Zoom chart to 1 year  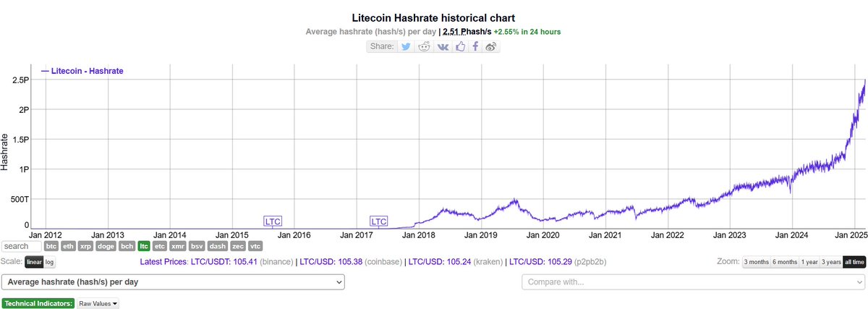(x=809, y=262)
